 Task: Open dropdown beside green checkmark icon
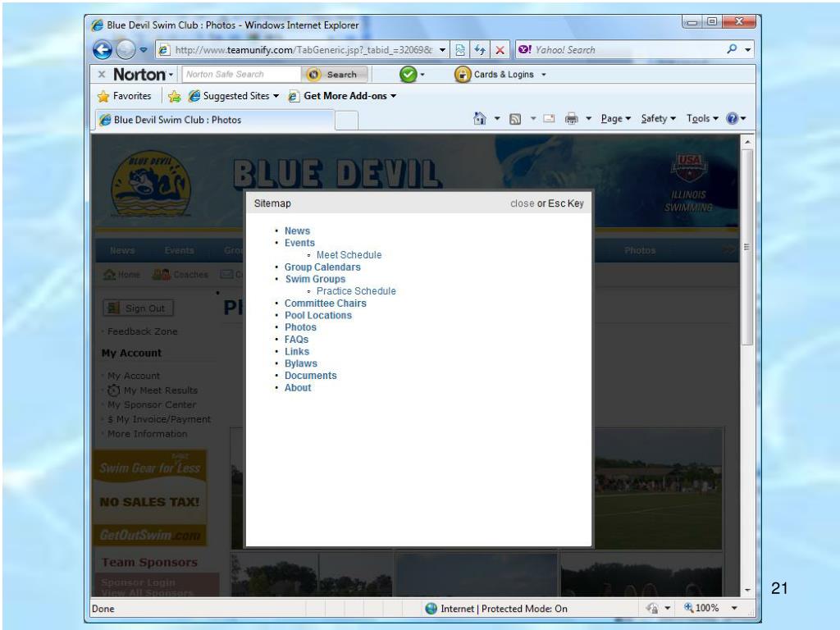(x=422, y=75)
